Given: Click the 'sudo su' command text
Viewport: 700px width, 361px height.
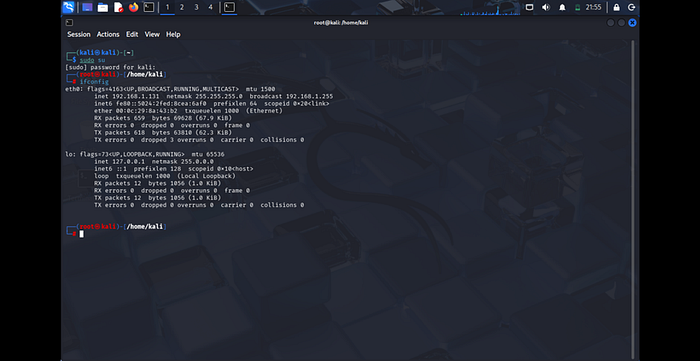Looking at the screenshot, I should [x=92, y=60].
